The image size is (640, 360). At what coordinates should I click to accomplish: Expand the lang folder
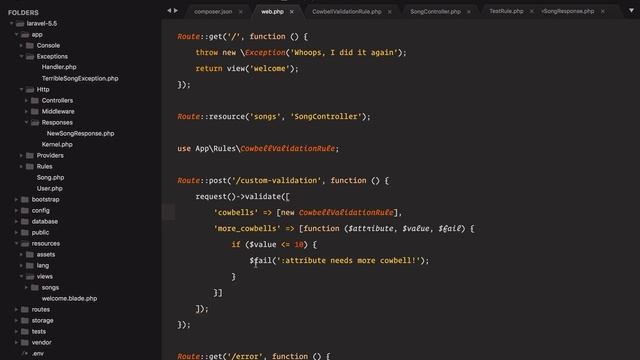(21, 266)
